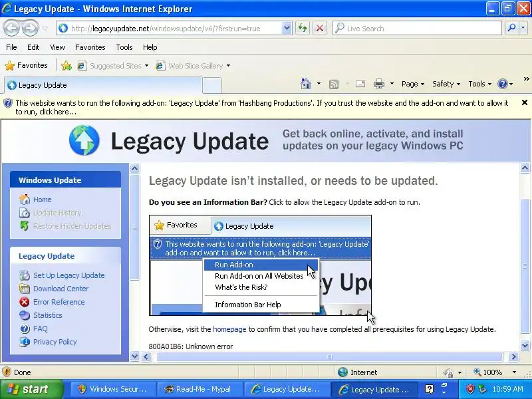The width and height of the screenshot is (532, 399).
Task: Go to Home in Windows Update sidebar
Action: pos(42,199)
